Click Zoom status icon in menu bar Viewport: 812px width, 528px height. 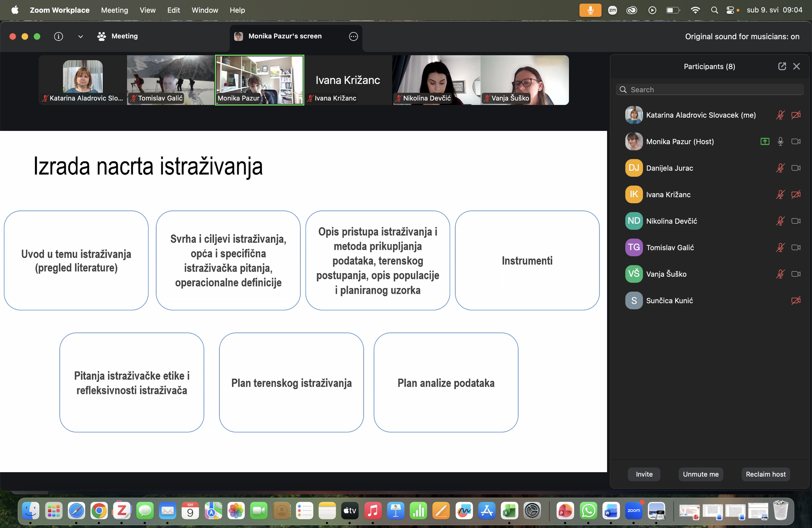613,10
